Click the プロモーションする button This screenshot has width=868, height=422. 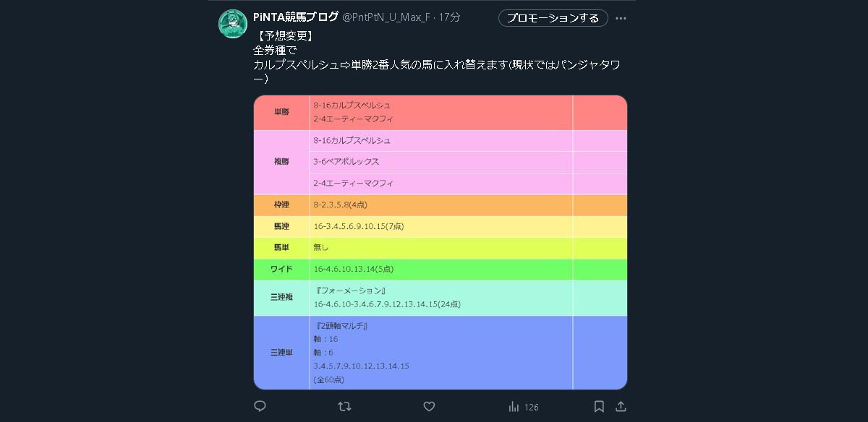(x=553, y=18)
